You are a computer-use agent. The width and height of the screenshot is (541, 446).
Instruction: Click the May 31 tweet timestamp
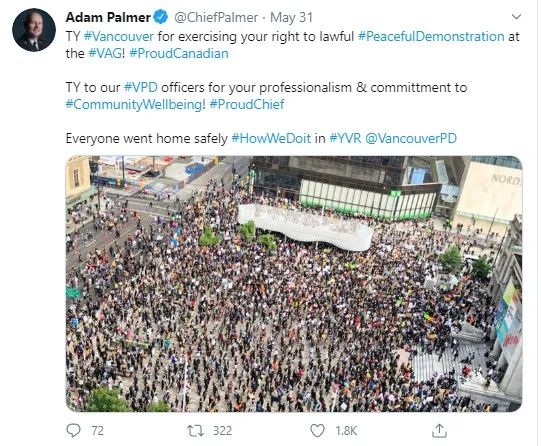click(291, 17)
